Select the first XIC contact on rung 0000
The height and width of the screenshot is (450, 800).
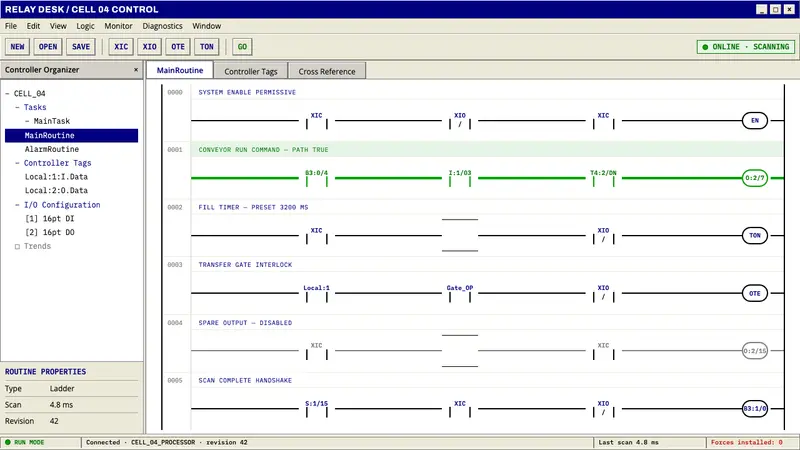316,121
